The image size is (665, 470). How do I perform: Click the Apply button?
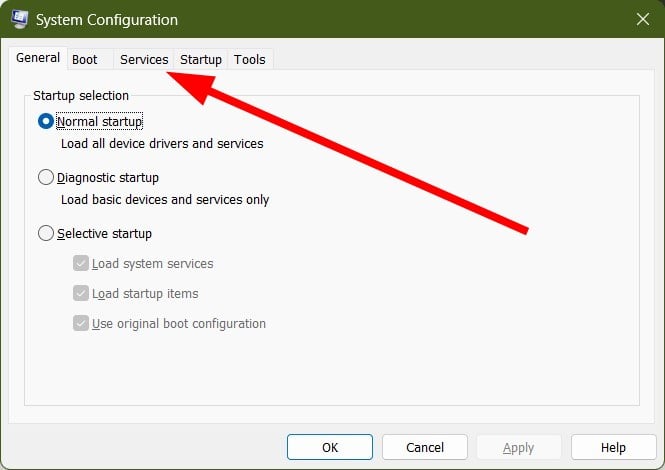coord(519,447)
